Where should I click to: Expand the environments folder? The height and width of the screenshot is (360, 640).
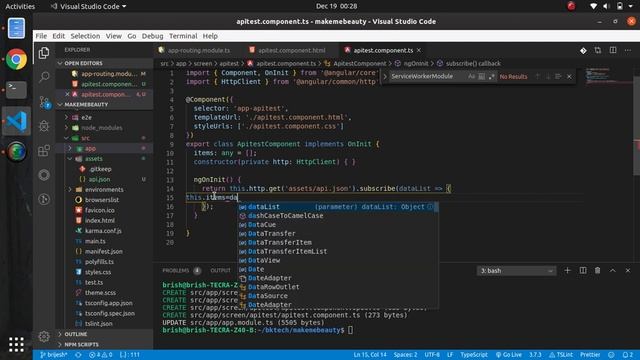tap(104, 190)
